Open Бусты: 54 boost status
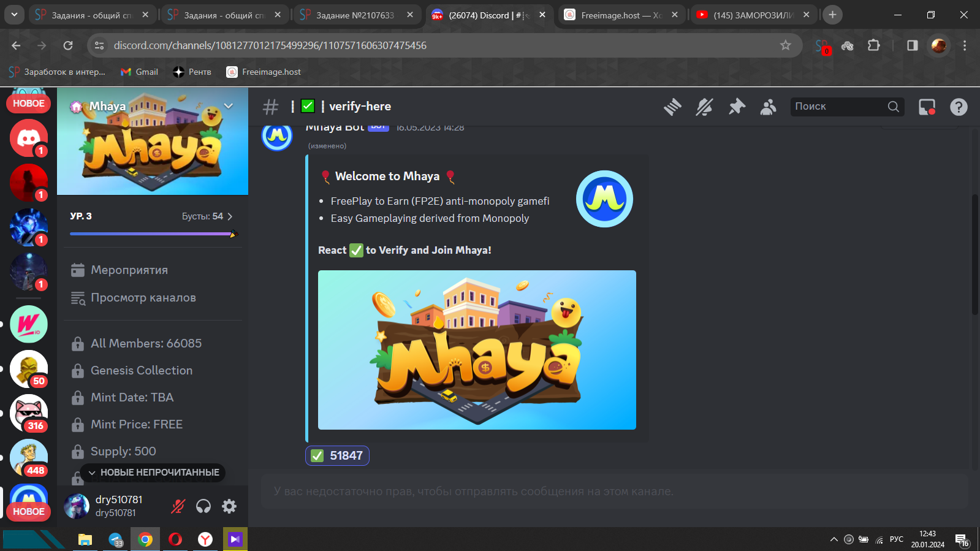 coord(207,216)
